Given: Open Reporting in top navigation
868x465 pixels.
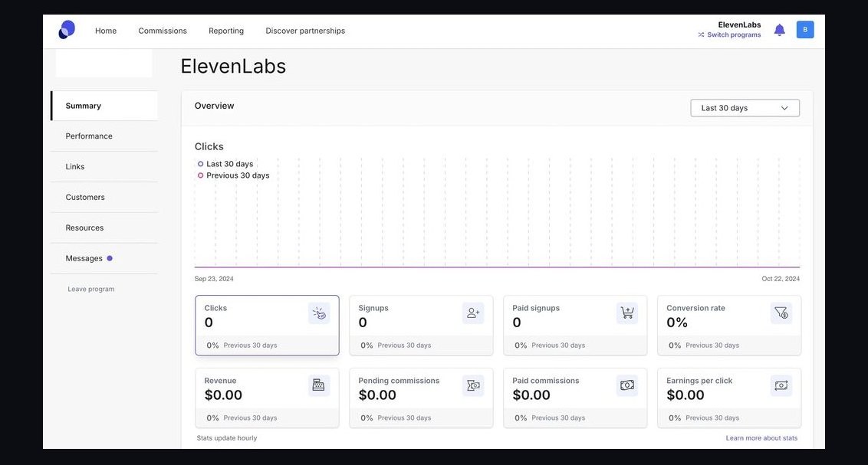Looking at the screenshot, I should pyautogui.click(x=226, y=31).
